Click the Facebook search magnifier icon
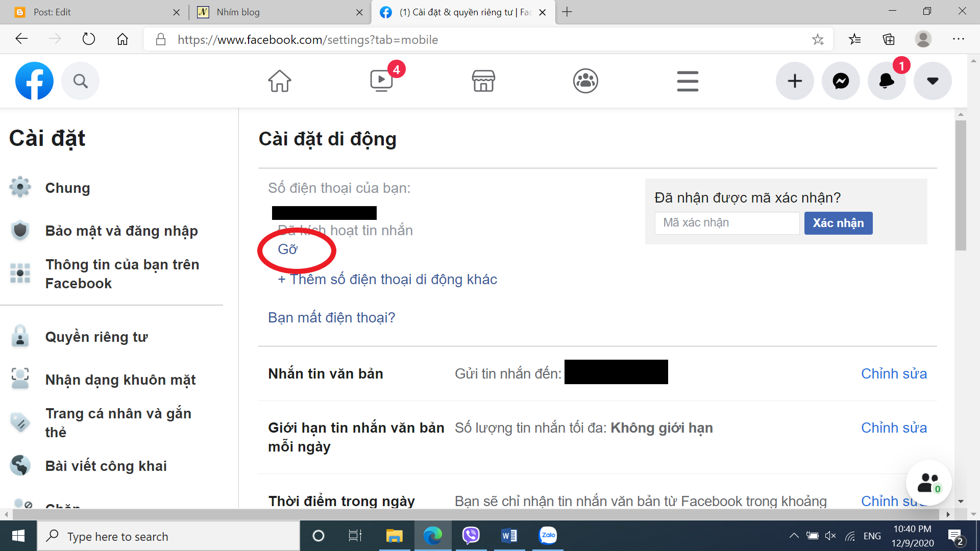This screenshot has width=980, height=551. (x=80, y=81)
